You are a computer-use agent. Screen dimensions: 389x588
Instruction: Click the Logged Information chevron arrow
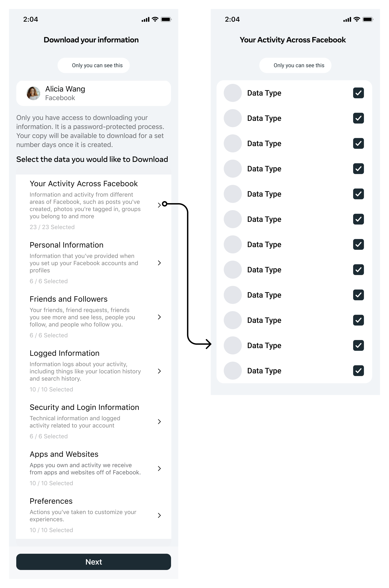tap(159, 371)
